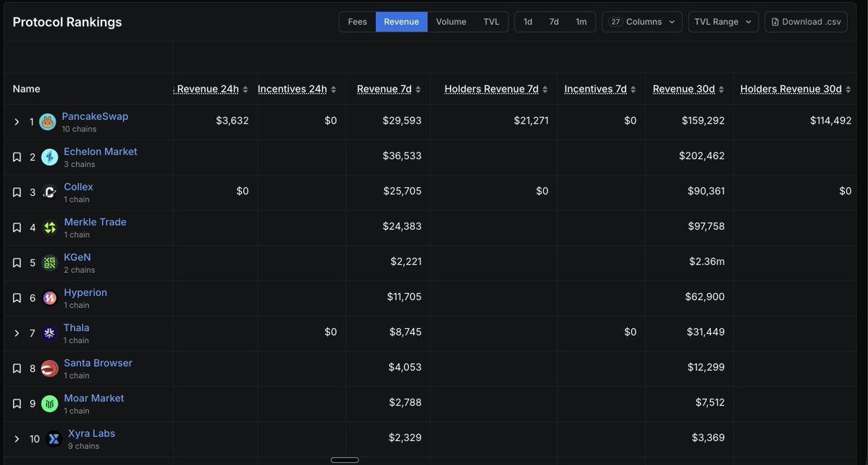Click the 27 columns count badge
Viewport: 868px width, 465px height.
point(615,22)
